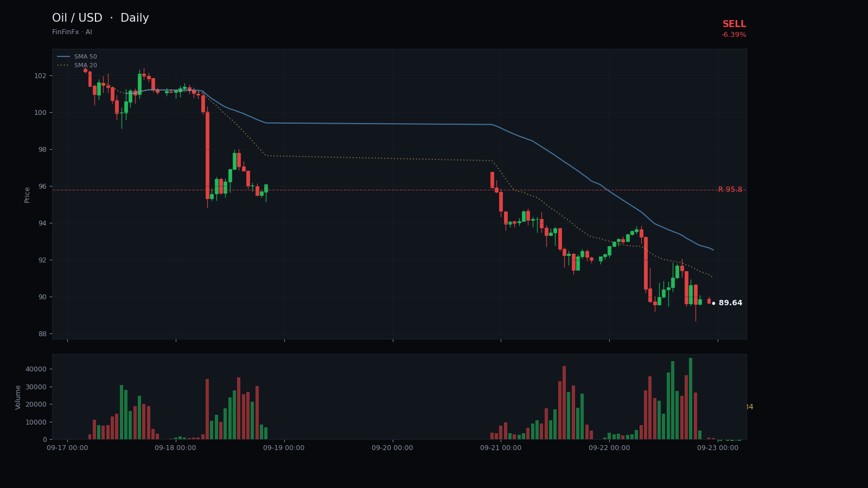Click the 100 price axis tick
The width and height of the screenshot is (868, 488).
41,113
